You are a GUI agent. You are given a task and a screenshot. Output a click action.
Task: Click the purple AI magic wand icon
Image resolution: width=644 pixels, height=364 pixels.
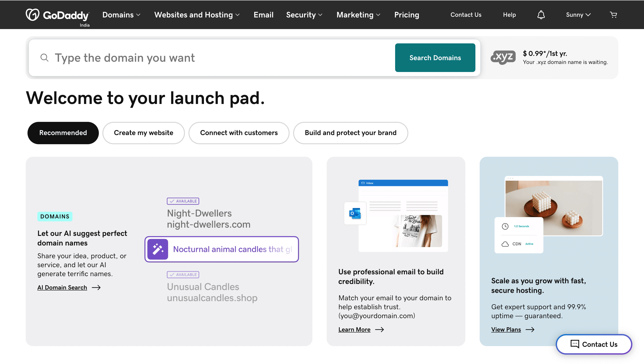[158, 249]
